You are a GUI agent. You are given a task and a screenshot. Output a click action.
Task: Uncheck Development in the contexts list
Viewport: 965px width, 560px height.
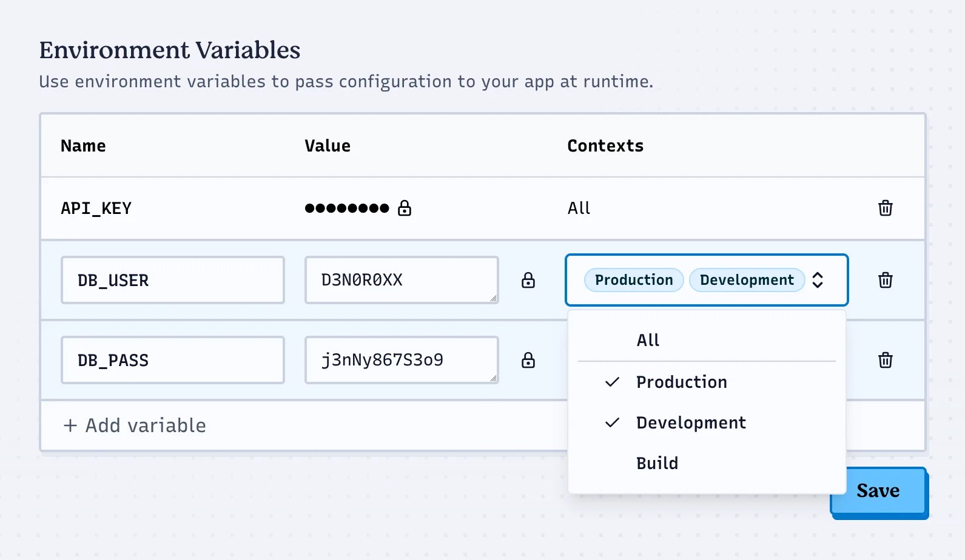691,422
